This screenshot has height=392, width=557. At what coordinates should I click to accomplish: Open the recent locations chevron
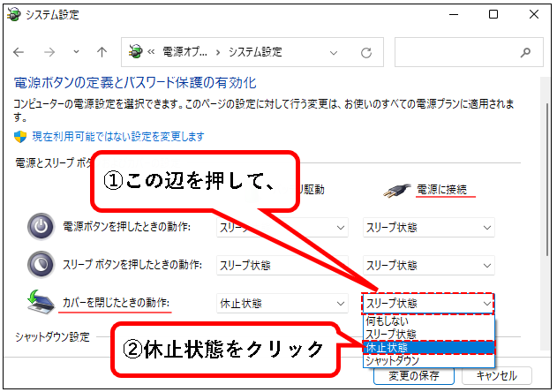pos(76,52)
